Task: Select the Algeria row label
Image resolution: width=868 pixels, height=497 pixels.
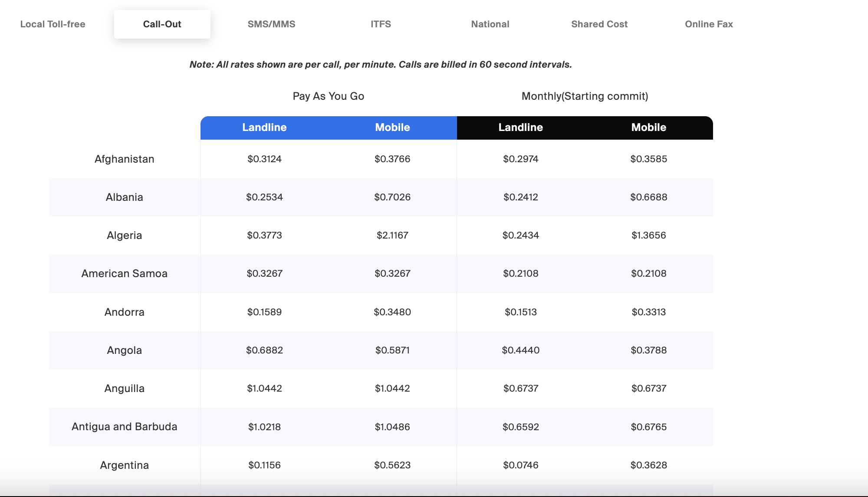Action: pos(125,235)
